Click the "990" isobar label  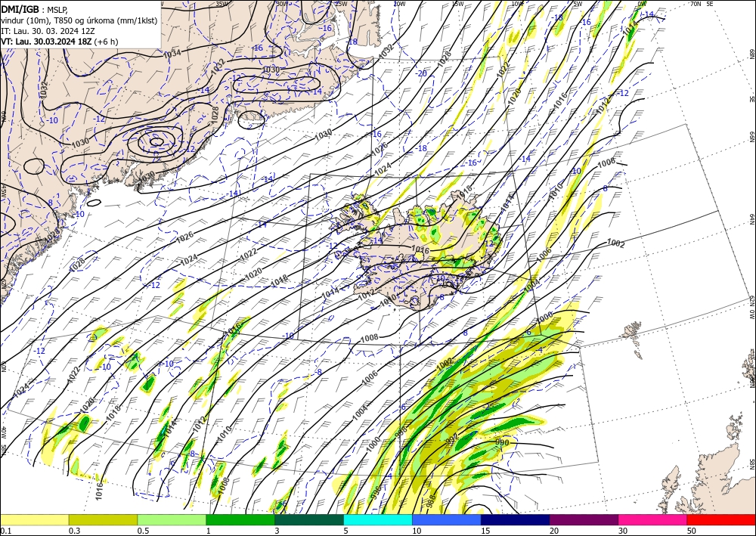(x=502, y=442)
